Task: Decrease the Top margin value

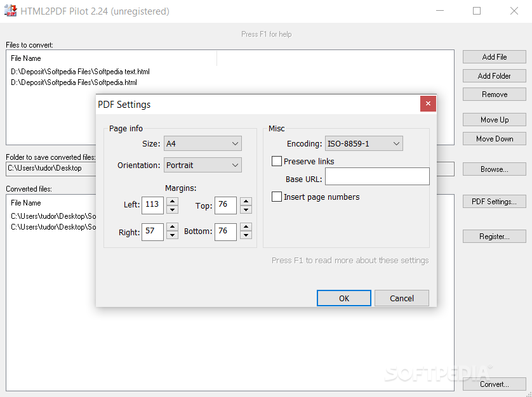Action: click(246, 209)
